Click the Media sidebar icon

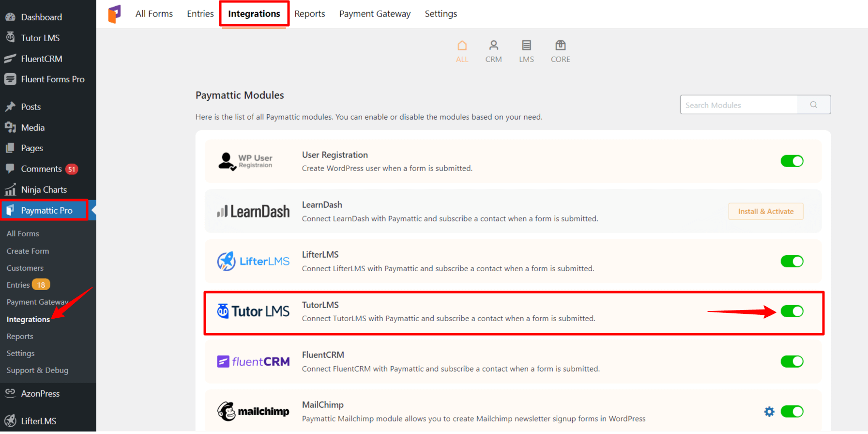(10, 127)
